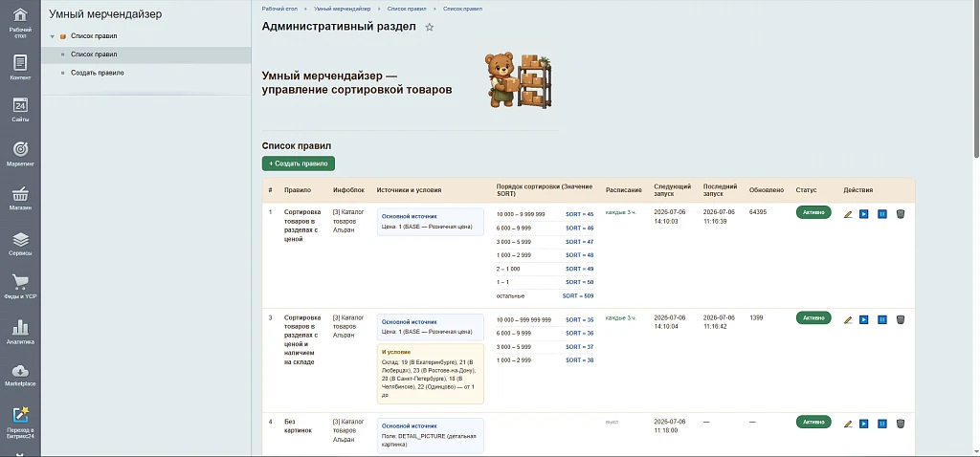980x457 pixels.
Task: Click the 64395 updated count
Action: pyautogui.click(x=758, y=212)
